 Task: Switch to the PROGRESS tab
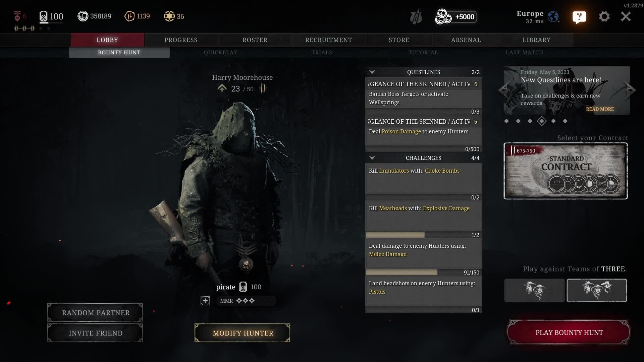click(x=181, y=40)
